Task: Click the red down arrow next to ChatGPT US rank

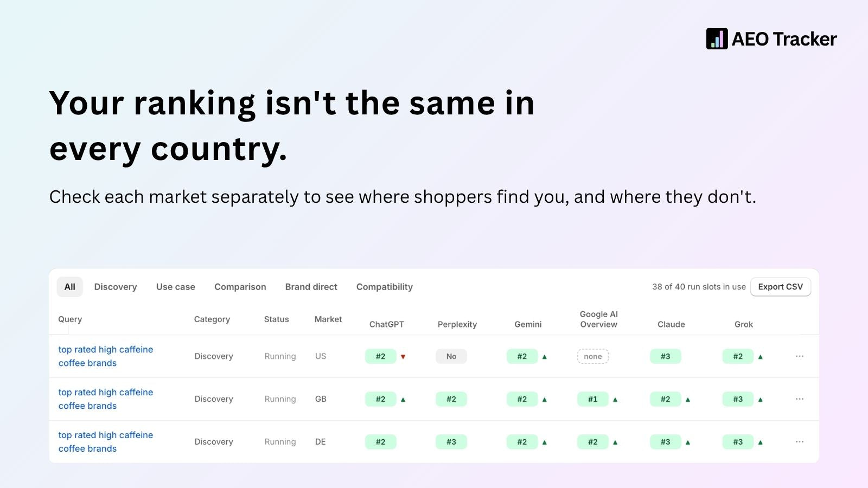Action: click(x=403, y=357)
